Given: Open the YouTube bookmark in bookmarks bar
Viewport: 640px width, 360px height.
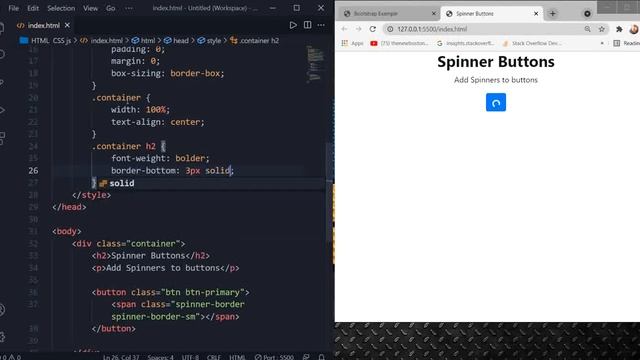Looking at the screenshot, I should pyautogui.click(x=400, y=43).
